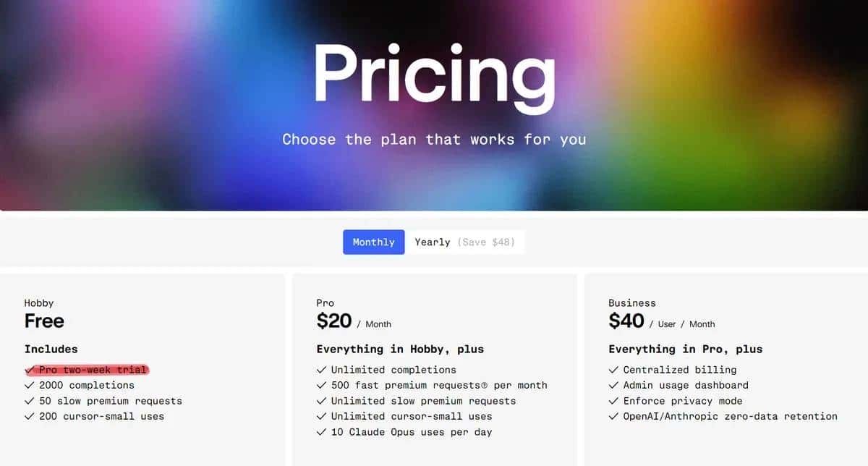This screenshot has height=466, width=868.
Task: Click "Choose the plan that works for you"
Action: click(x=434, y=139)
